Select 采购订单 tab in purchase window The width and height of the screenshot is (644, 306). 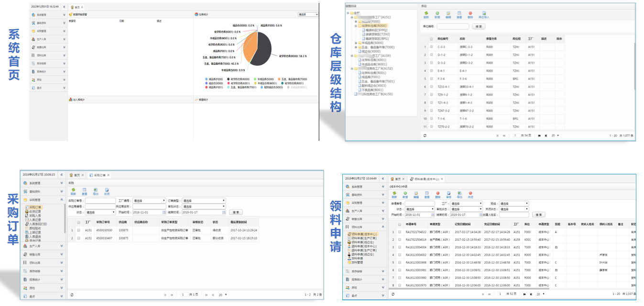click(99, 175)
